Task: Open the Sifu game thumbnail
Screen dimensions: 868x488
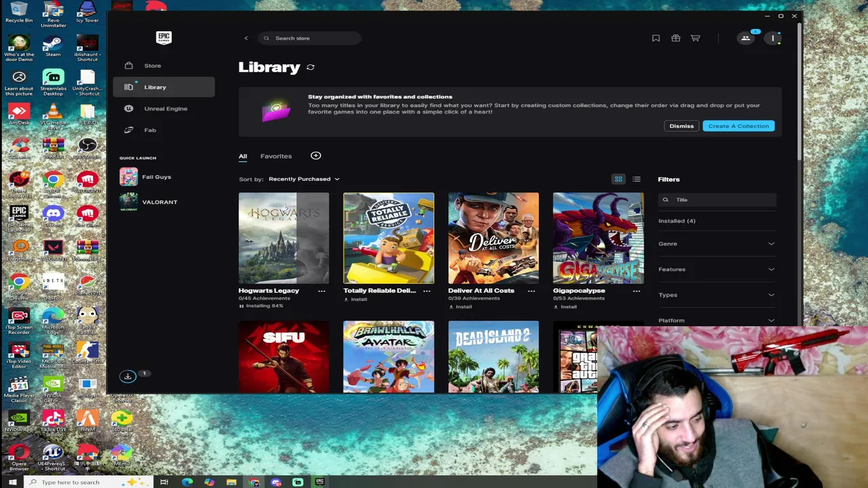Action: click(x=283, y=357)
